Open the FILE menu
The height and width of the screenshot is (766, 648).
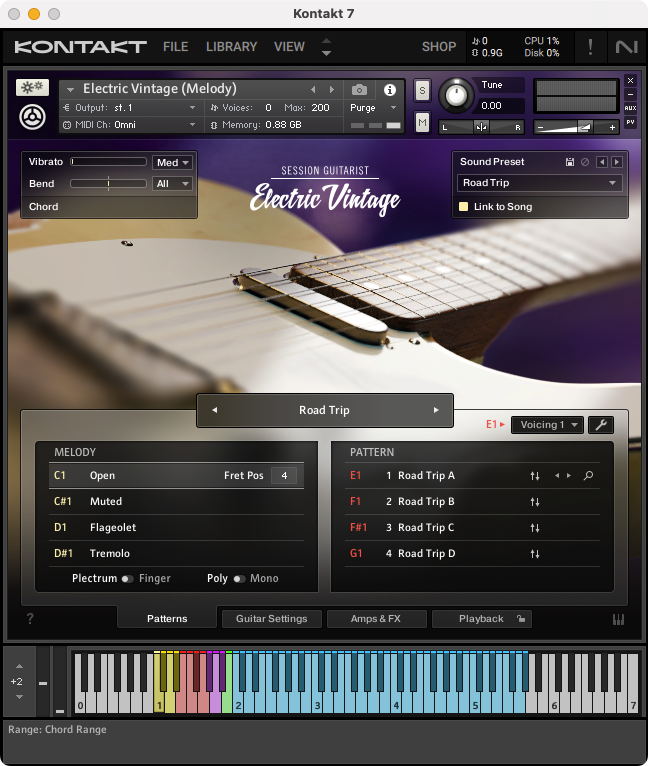point(175,47)
